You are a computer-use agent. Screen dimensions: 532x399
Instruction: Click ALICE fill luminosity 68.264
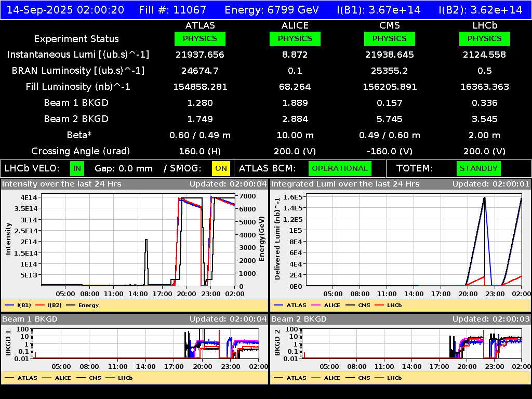295,87
